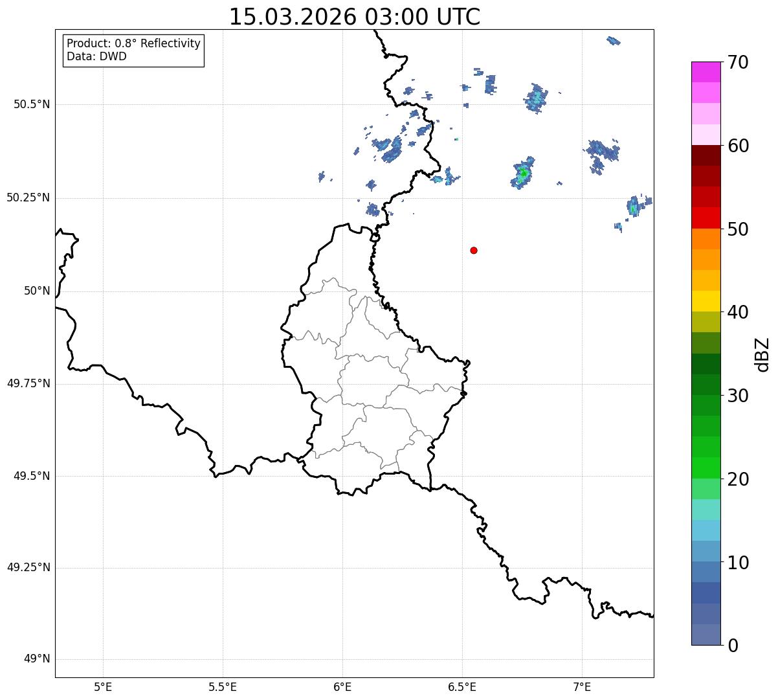Click the '50.25°N' latitude label

point(28,198)
